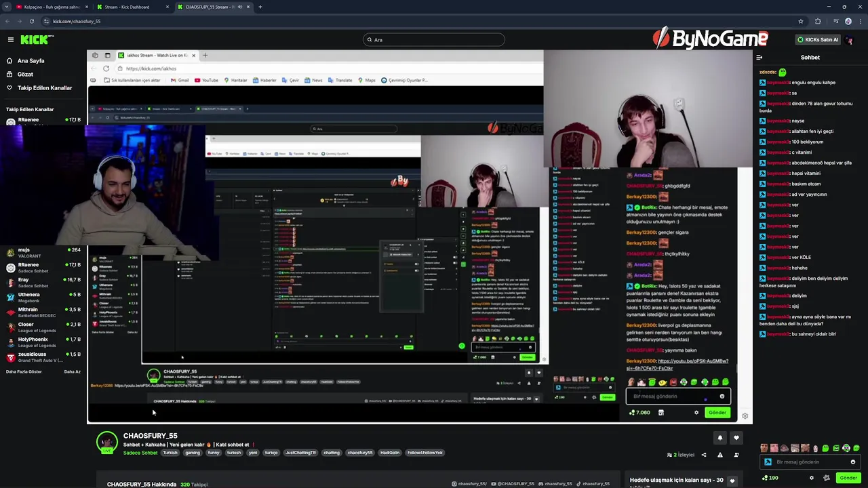
Task: Open the Chrome extensions puzzle icon
Action: [818, 21]
